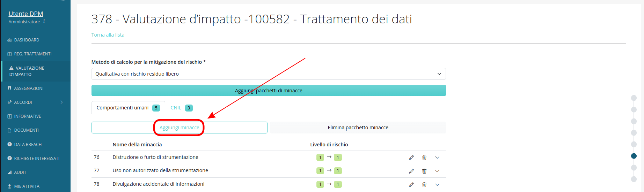
Task: Click the Informative sidebar icon
Action: coord(9,116)
